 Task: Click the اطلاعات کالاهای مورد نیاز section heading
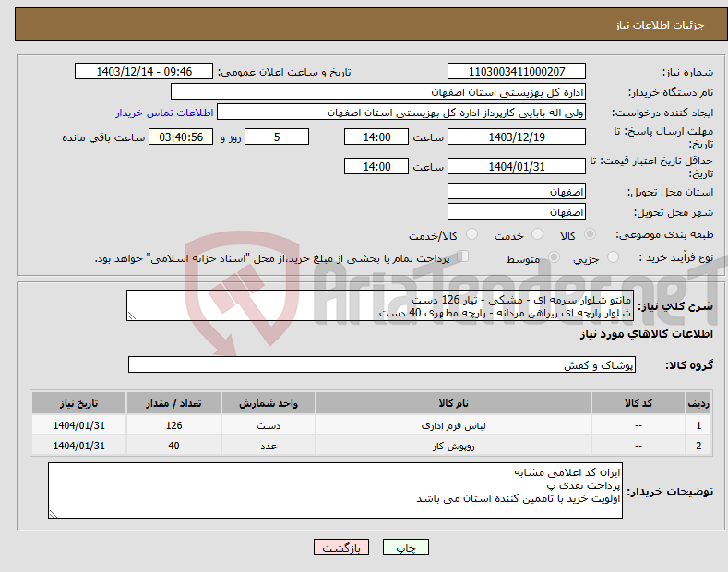(x=646, y=334)
